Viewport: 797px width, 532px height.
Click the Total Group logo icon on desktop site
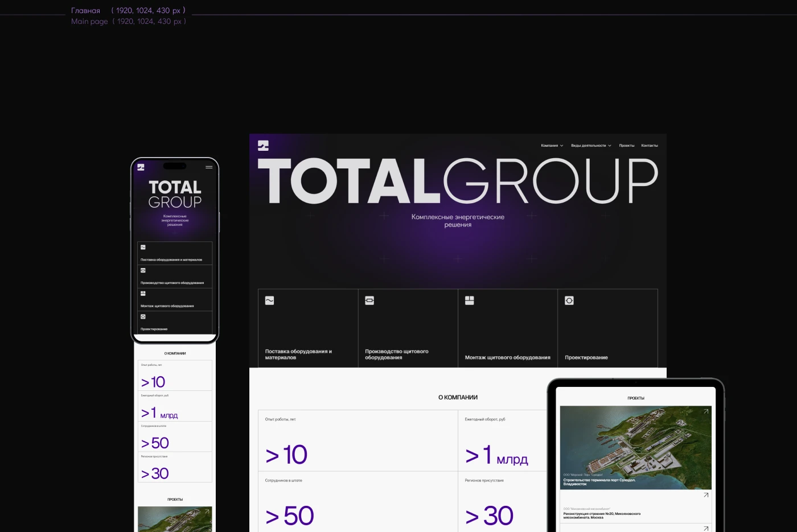[x=263, y=146]
